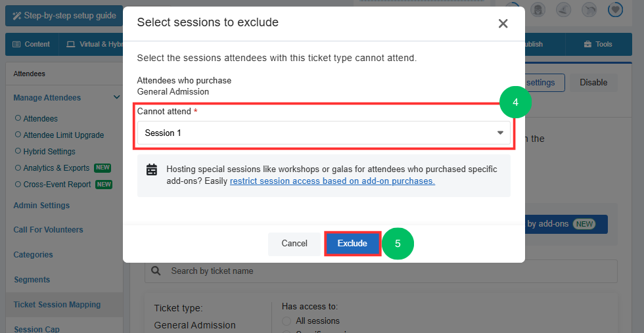Click the calendar icon in info box
The image size is (644, 333).
pyautogui.click(x=152, y=169)
